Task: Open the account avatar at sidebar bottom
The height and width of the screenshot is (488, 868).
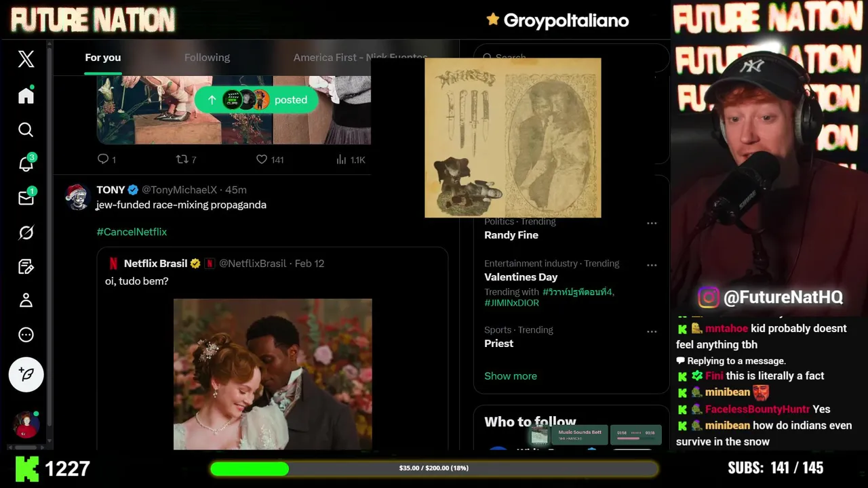Action: [x=26, y=424]
